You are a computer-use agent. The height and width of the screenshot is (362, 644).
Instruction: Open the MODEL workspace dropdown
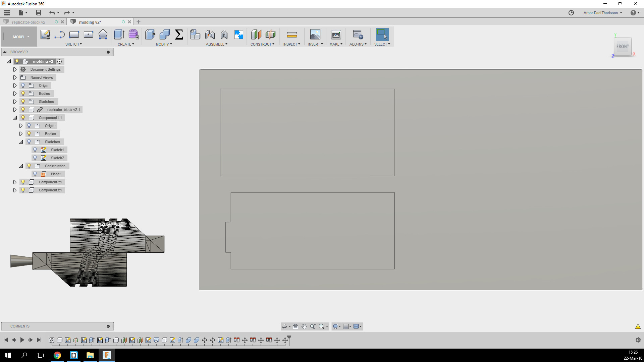[x=21, y=37]
